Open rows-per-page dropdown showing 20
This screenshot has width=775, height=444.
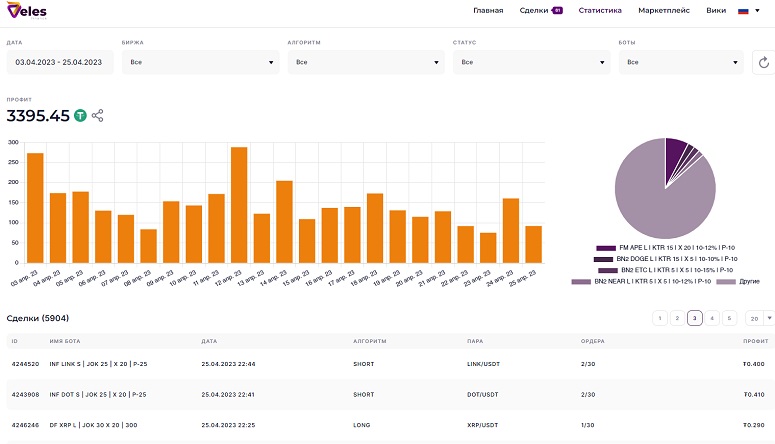click(760, 318)
